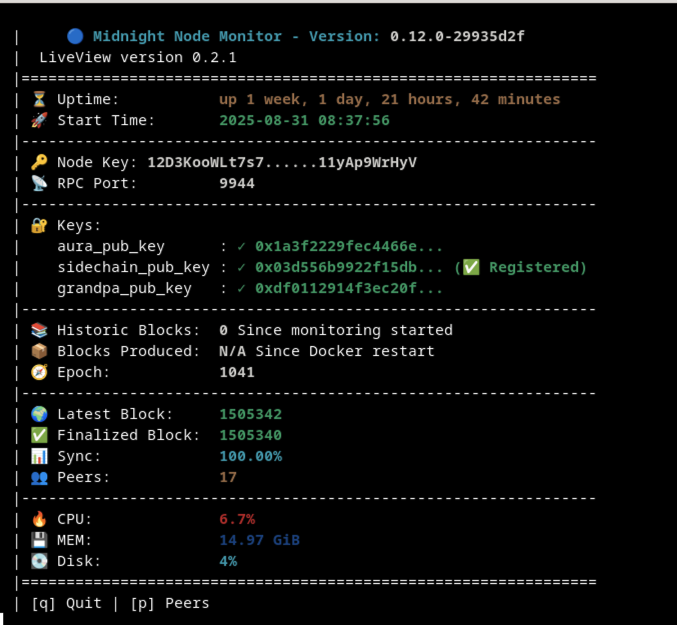This screenshot has width=677, height=625.
Task: Click the fire icon beside CPU
Action: pyautogui.click(x=39, y=519)
